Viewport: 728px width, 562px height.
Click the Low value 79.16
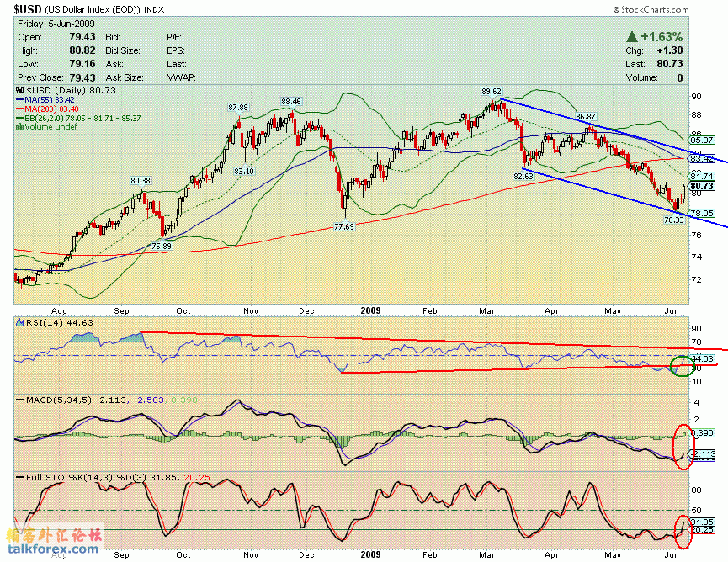click(x=82, y=64)
